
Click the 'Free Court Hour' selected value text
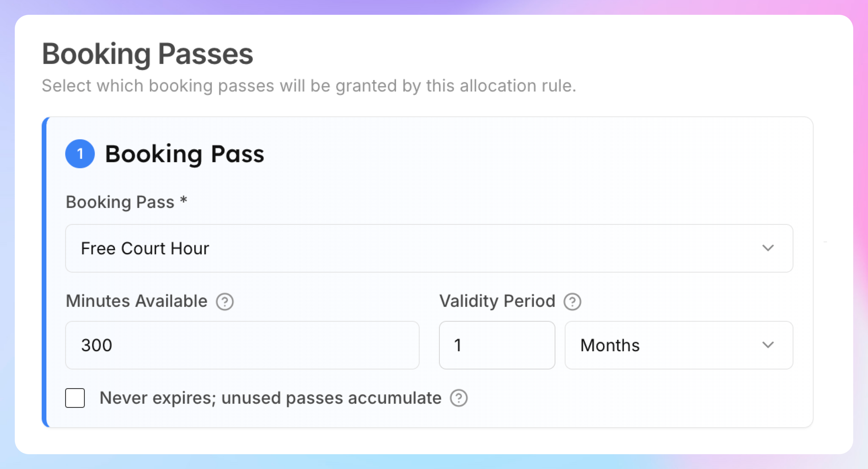[145, 249]
